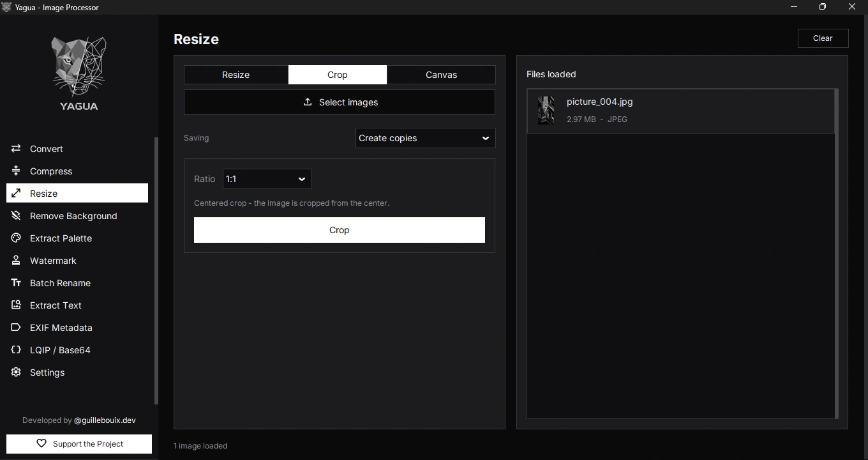
Task: Click the Convert arrows icon in sidebar
Action: click(x=16, y=148)
